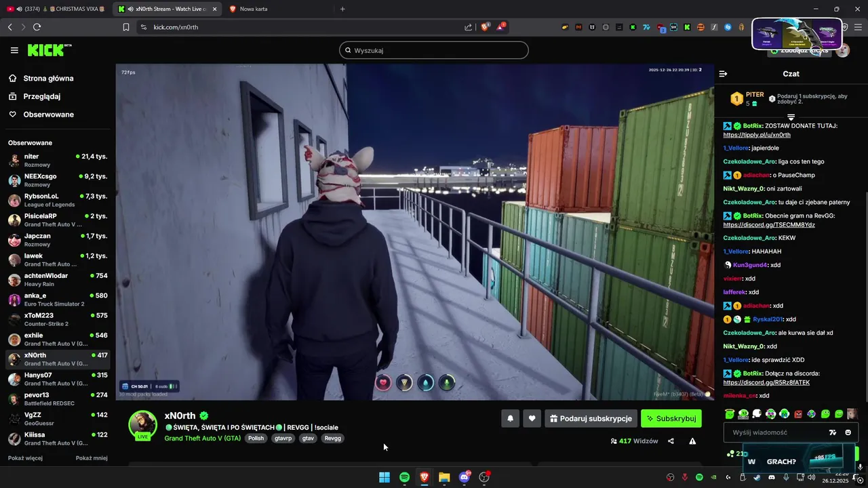Click xN0rth streamer avatar with LIVE badge
Image resolution: width=868 pixels, height=488 pixels.
click(x=143, y=426)
